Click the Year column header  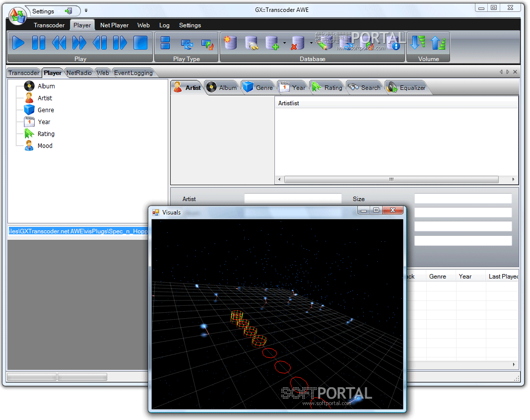(470, 277)
